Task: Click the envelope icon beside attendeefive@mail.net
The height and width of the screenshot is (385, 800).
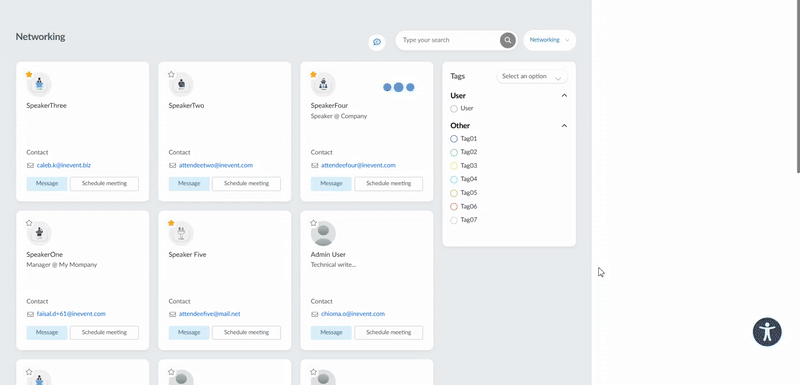Action: pos(172,314)
